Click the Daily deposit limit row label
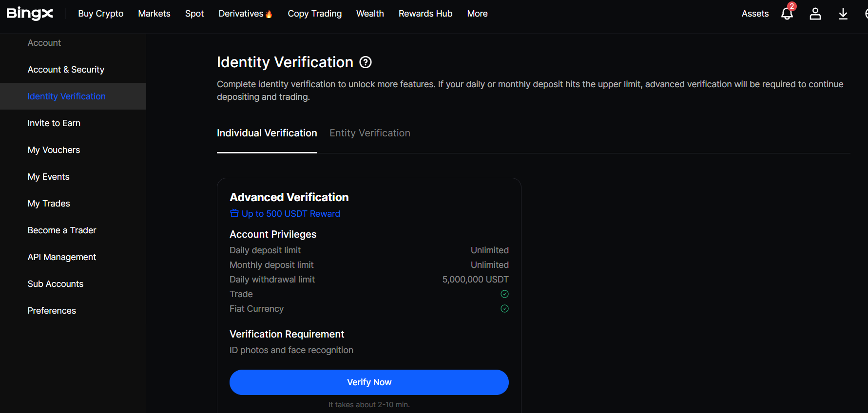This screenshot has width=868, height=413. click(x=265, y=250)
